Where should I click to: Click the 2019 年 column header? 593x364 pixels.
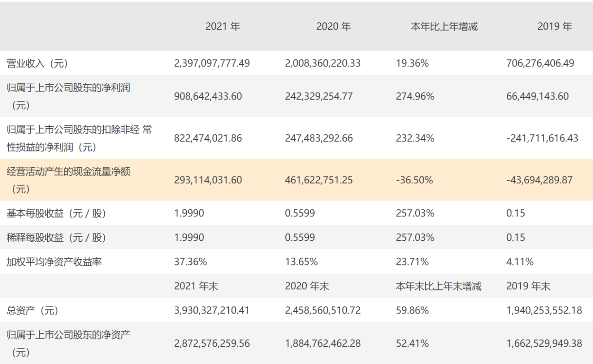555,26
